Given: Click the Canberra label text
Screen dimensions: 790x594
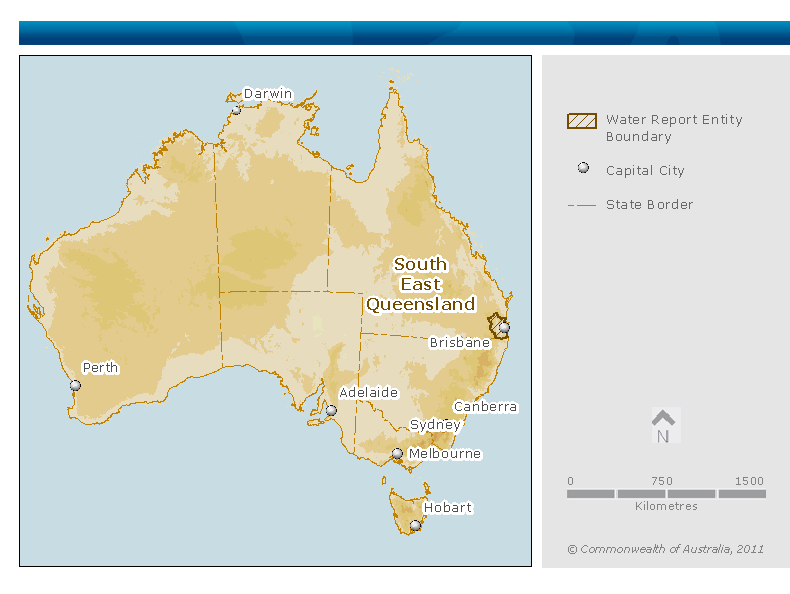Looking at the screenshot, I should click(x=485, y=407).
